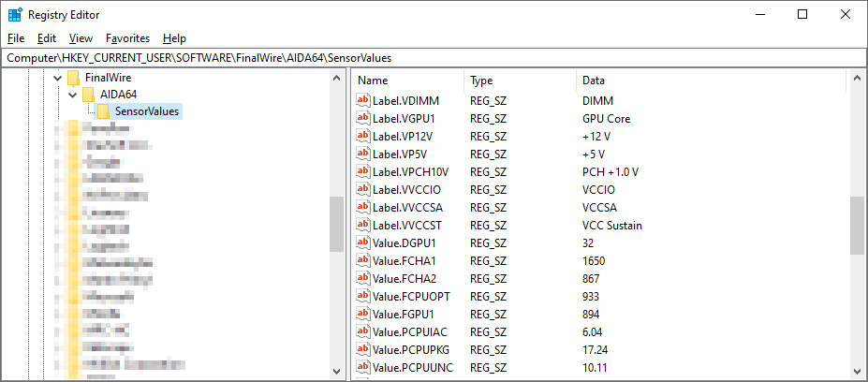This screenshot has height=382, width=868.
Task: Click the string icon beside Label.VGPU1
Action: click(364, 119)
